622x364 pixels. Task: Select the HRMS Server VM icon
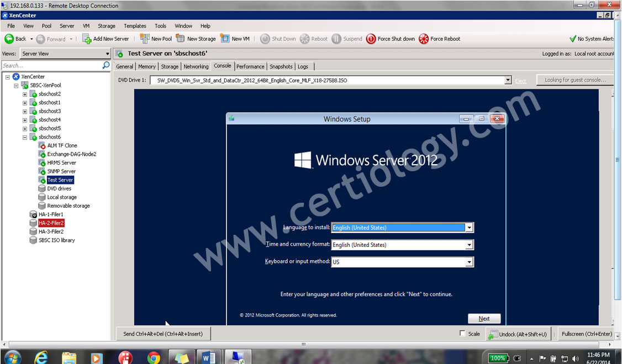(41, 163)
